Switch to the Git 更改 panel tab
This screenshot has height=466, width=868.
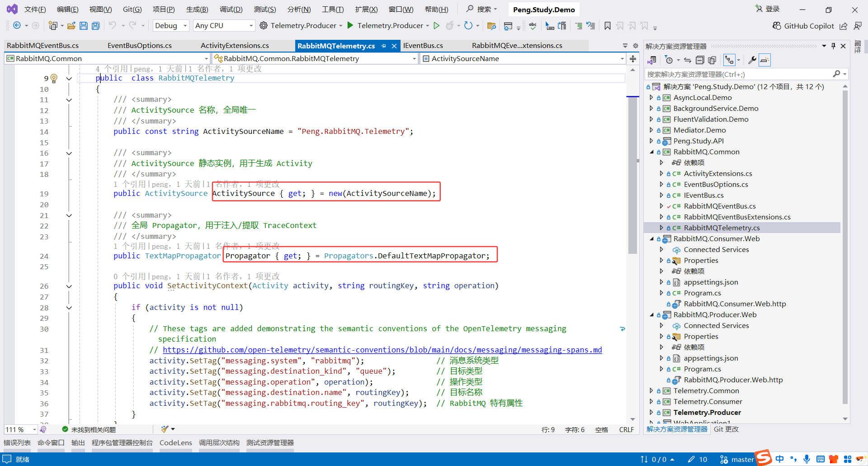[726, 429]
